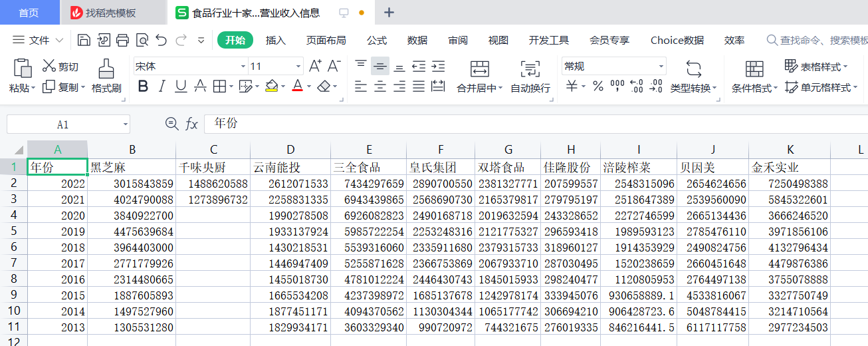This screenshot has height=346, width=868.
Task: Toggle 自动换行 wrap text
Action: click(x=530, y=76)
